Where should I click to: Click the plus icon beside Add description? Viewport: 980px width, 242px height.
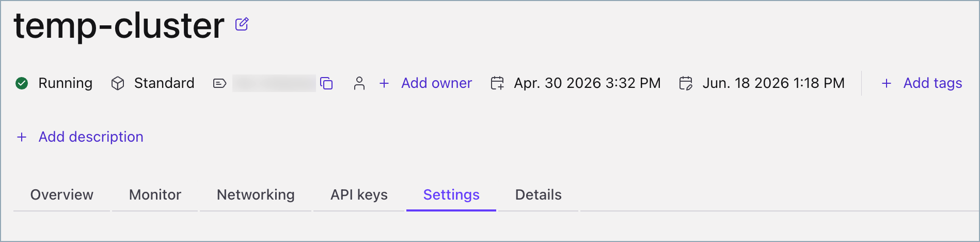22,137
